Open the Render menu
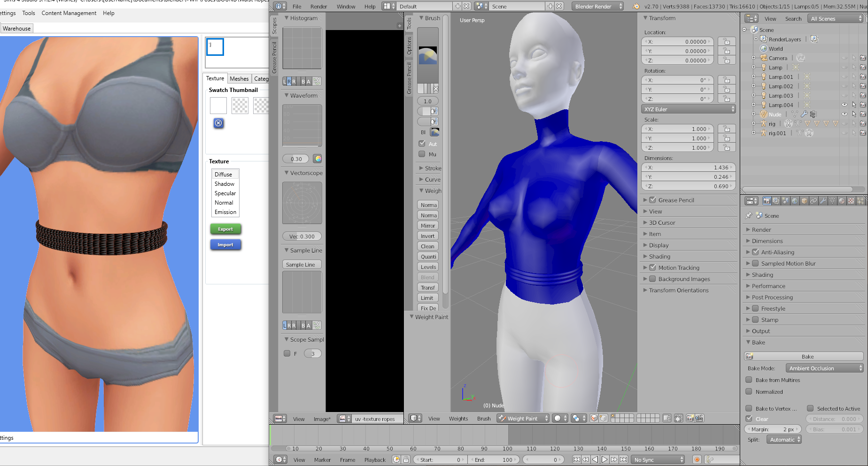The width and height of the screenshot is (868, 466). click(318, 7)
